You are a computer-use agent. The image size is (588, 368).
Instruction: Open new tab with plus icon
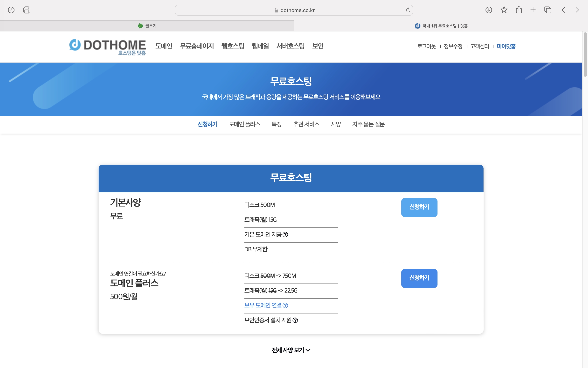(533, 10)
